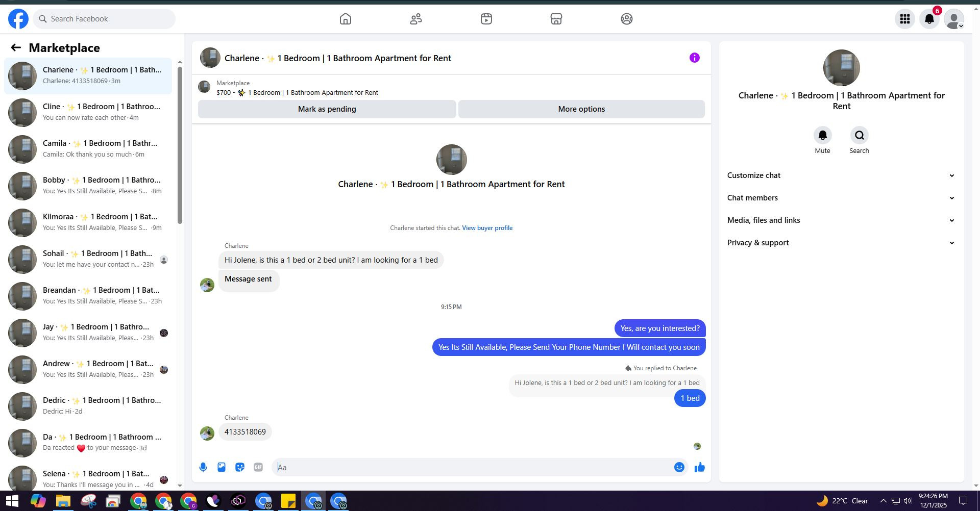This screenshot has height=511, width=980.
Task: Open the volume icon in system tray
Action: coord(908,501)
